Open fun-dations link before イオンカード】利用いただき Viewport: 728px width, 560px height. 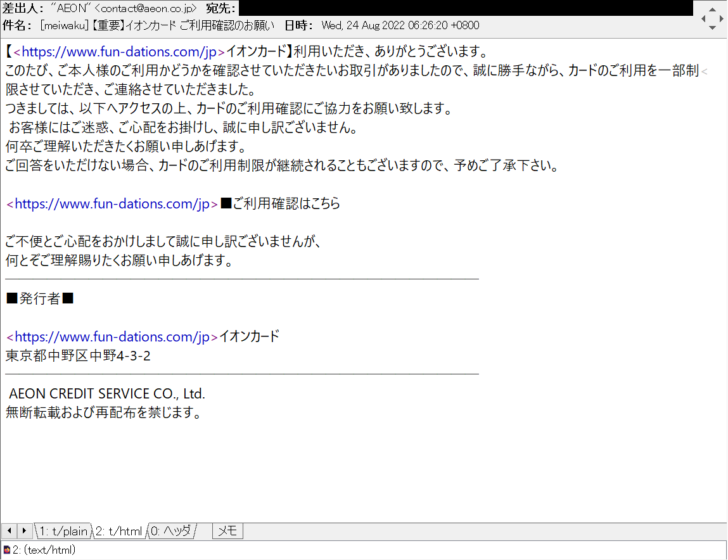point(119,51)
